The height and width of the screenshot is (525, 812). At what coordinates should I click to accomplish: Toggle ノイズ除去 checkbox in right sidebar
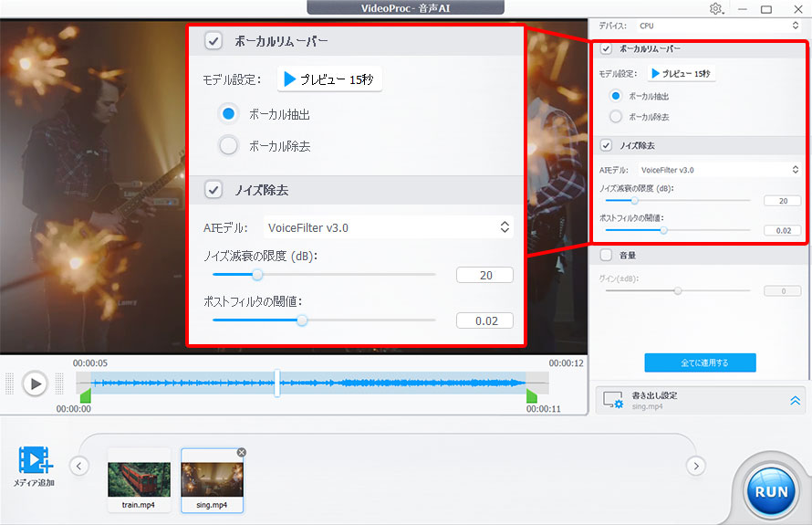pyautogui.click(x=606, y=146)
